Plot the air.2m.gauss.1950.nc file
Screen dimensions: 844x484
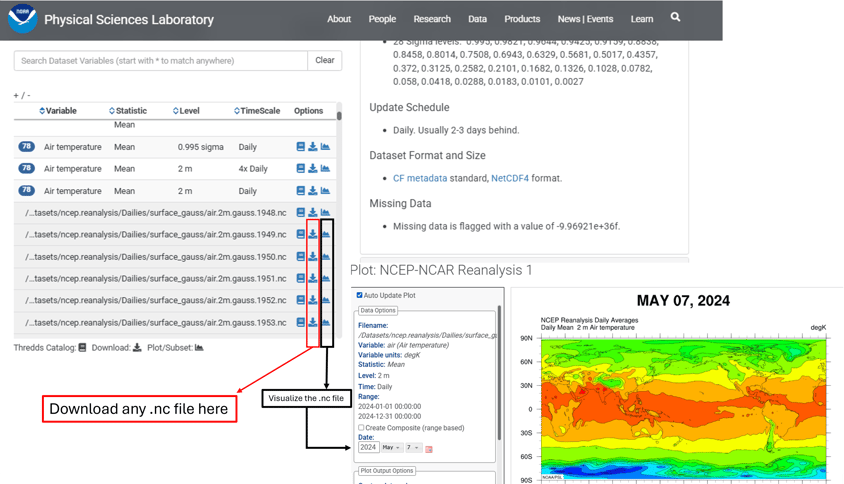(x=326, y=257)
